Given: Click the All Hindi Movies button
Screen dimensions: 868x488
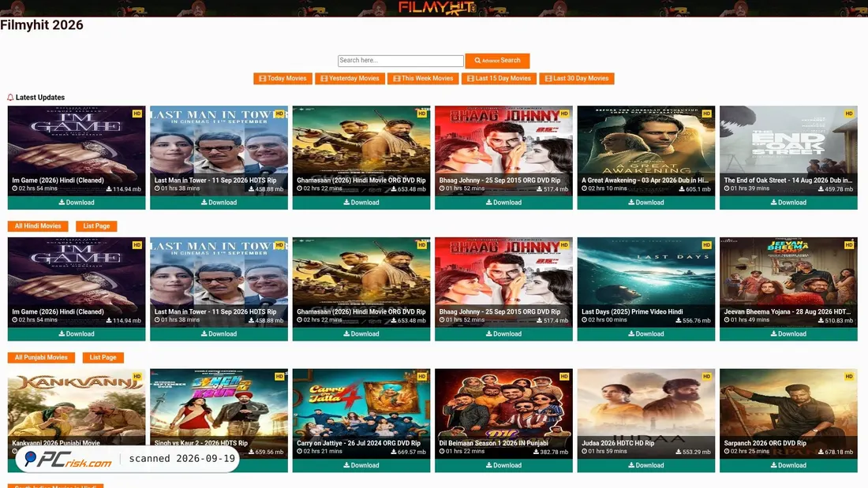Looking at the screenshot, I should pos(38,225).
